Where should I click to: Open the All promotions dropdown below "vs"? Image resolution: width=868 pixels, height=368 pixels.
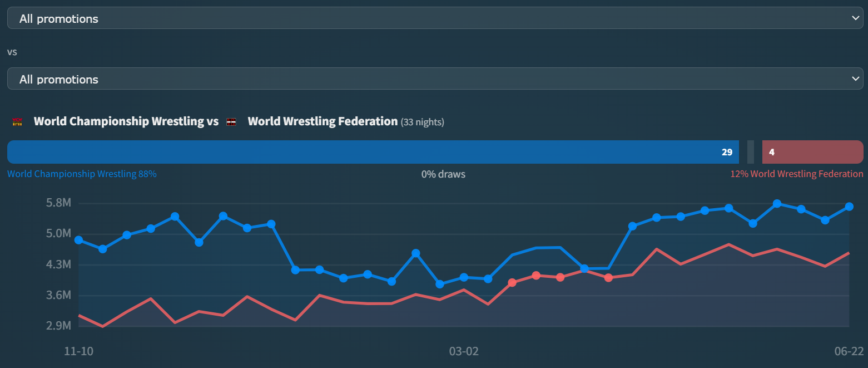coord(435,79)
